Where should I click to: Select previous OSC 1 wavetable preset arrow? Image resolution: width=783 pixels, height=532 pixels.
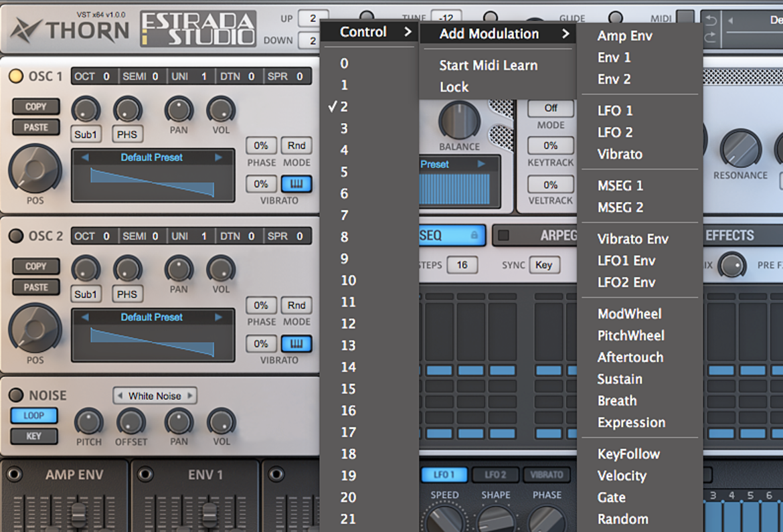[85, 157]
